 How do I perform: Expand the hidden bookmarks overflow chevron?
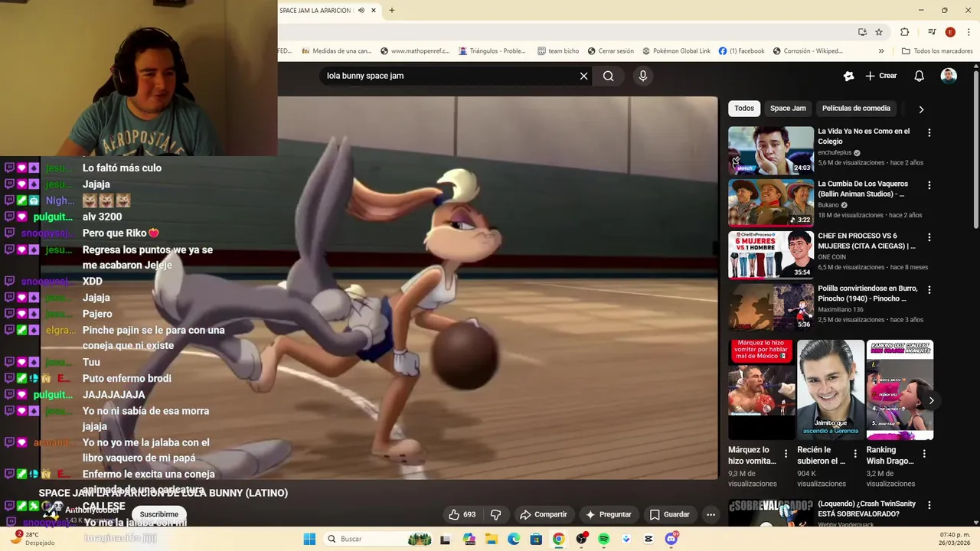click(881, 51)
